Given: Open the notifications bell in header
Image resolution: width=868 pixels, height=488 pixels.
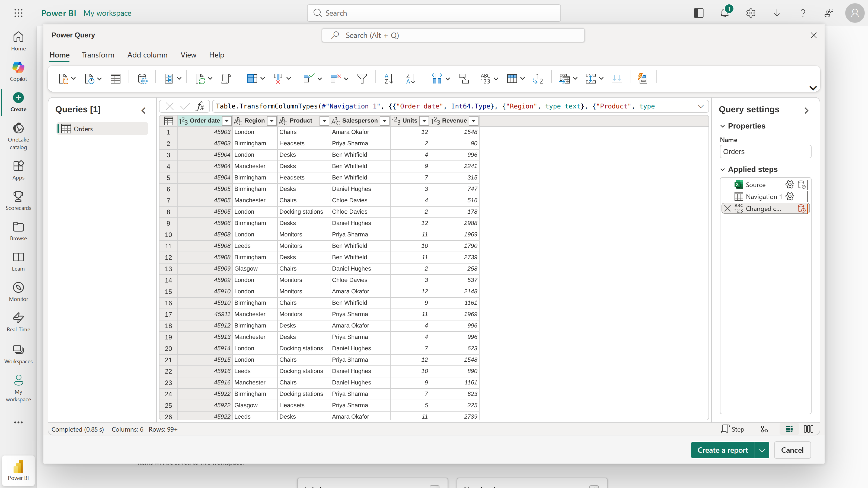Looking at the screenshot, I should tap(725, 13).
